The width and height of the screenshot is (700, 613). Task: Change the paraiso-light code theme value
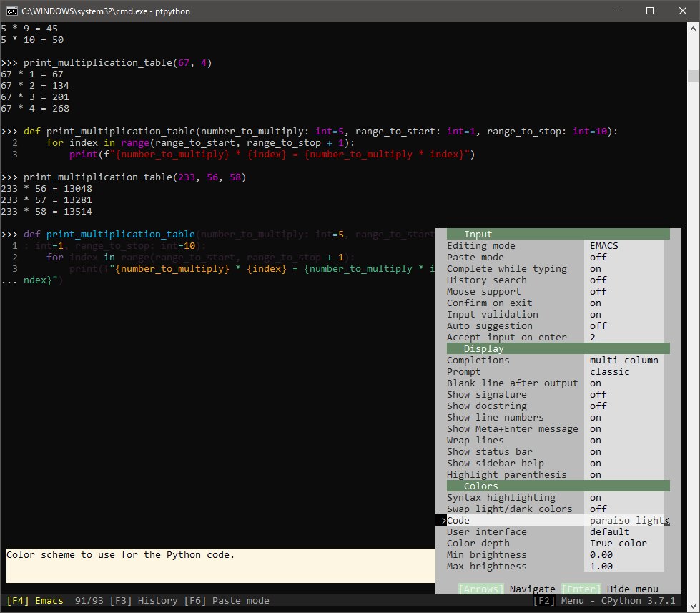pyautogui.click(x=626, y=521)
